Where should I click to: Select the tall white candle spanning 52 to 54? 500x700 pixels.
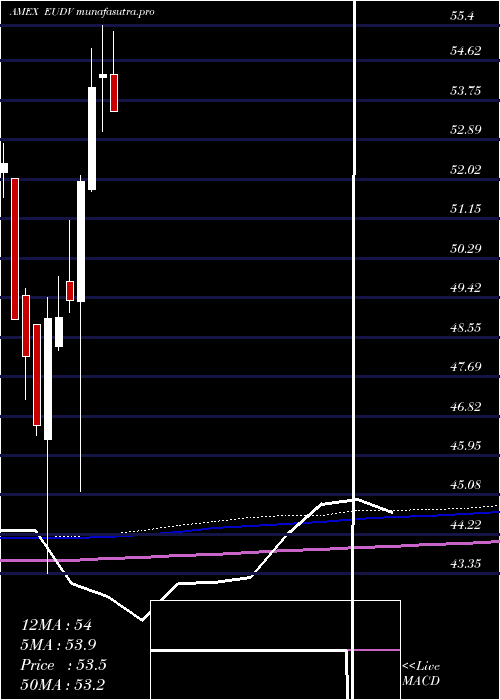[92, 138]
